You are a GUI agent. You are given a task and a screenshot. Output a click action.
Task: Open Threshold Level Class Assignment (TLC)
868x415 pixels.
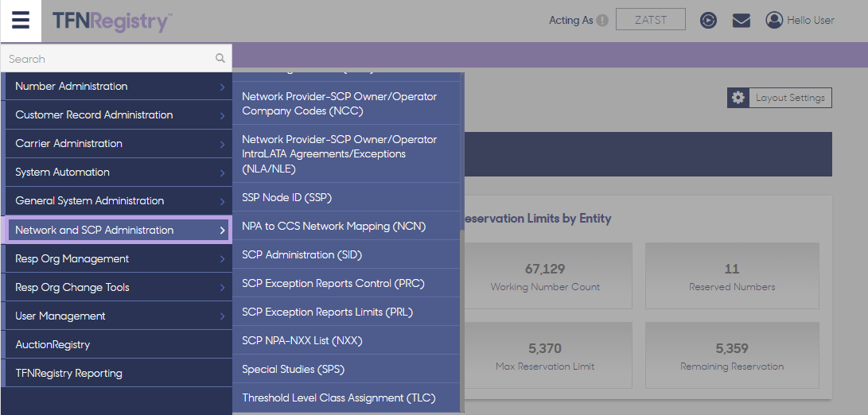pyautogui.click(x=346, y=398)
